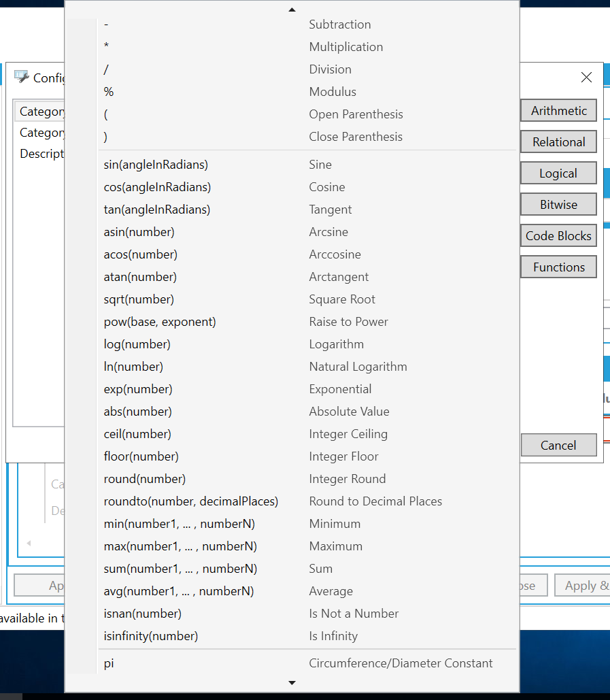This screenshot has height=700, width=610.
Task: Close the Configure dialog with X
Action: [x=586, y=78]
